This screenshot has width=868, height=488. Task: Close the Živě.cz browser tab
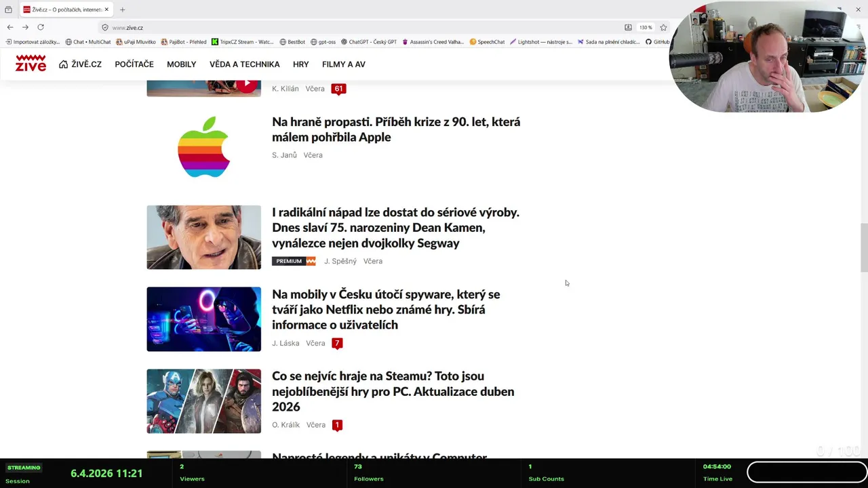click(x=106, y=9)
